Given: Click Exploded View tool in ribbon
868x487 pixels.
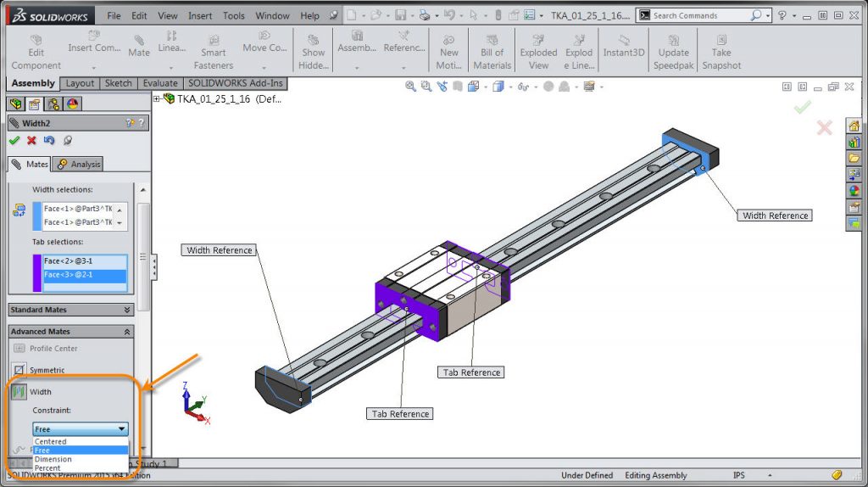Looking at the screenshot, I should tap(538, 52).
